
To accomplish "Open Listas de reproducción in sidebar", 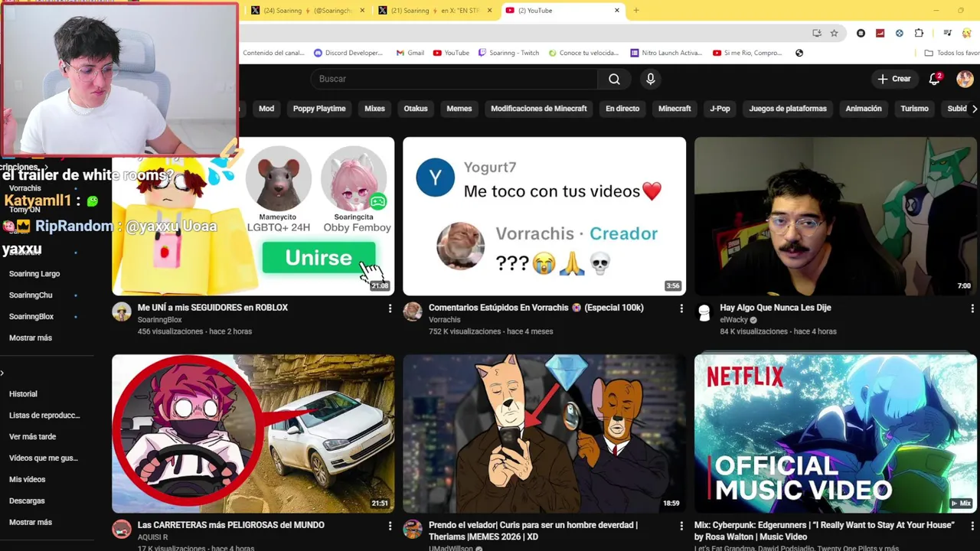I will [x=46, y=416].
